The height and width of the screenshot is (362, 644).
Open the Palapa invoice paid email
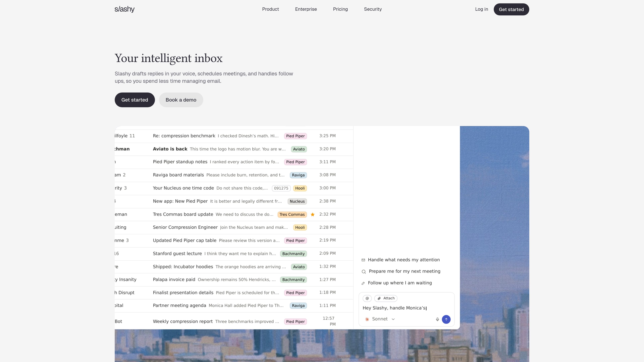coord(234,280)
